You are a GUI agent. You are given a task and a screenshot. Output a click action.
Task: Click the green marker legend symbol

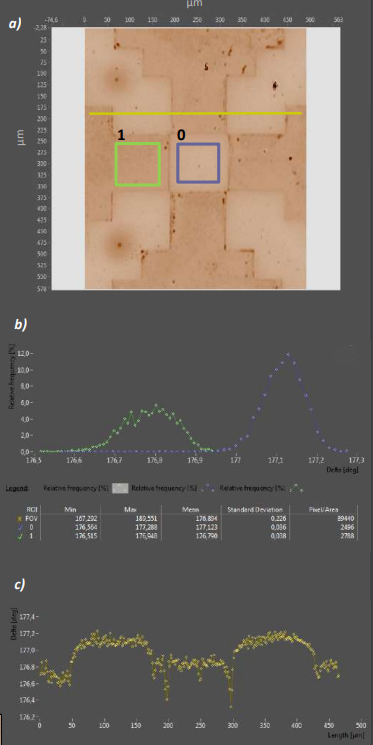click(297, 488)
